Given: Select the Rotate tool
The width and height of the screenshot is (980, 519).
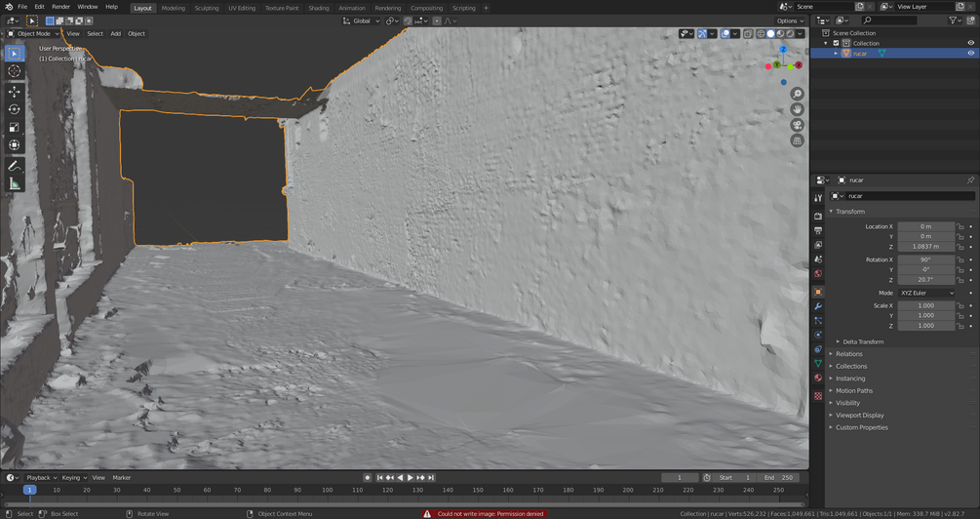Looking at the screenshot, I should [14, 109].
